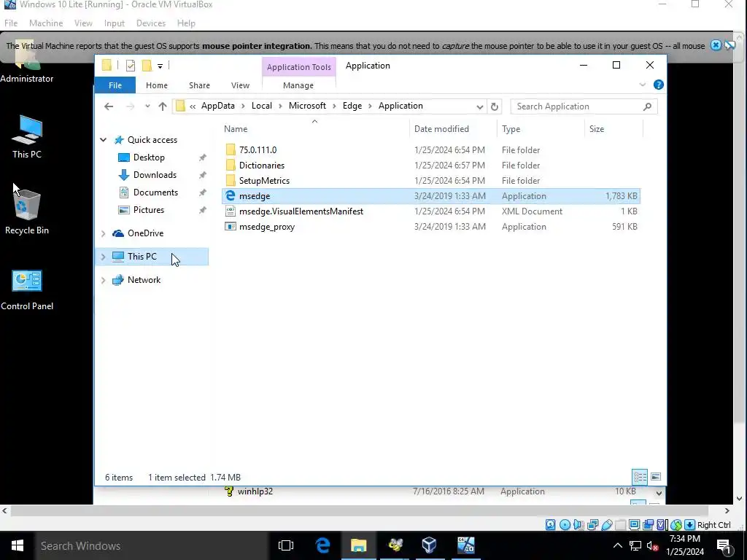Expand the OneDrive tree node

pyautogui.click(x=104, y=233)
